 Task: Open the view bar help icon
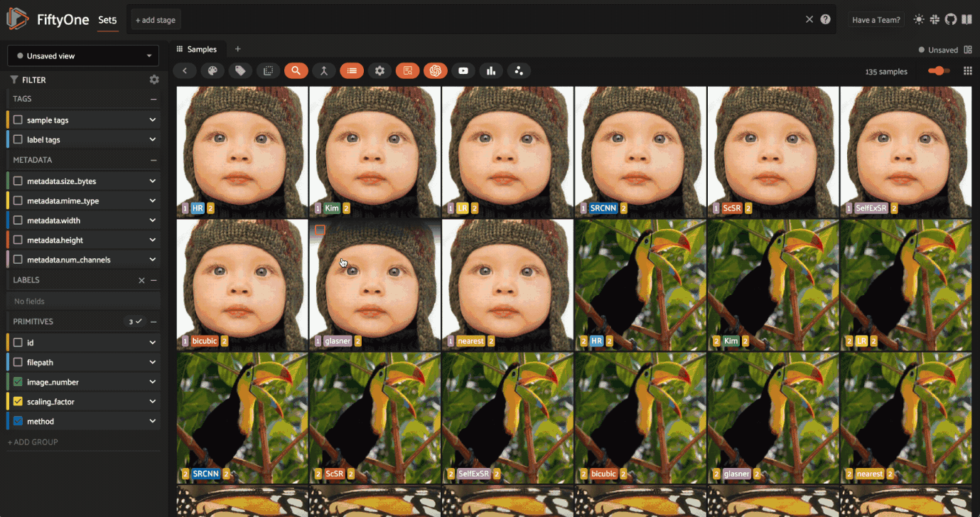point(825,19)
